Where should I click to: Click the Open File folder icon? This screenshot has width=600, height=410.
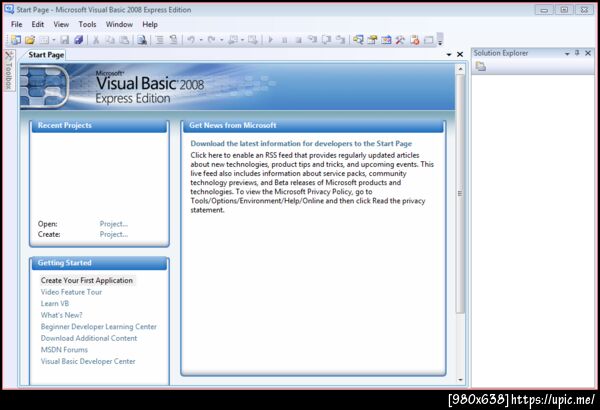pos(30,39)
